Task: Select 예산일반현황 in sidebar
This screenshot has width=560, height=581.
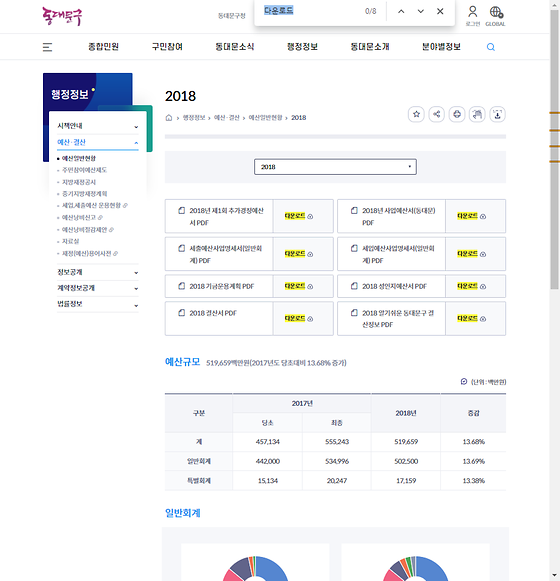Action: 79,158
